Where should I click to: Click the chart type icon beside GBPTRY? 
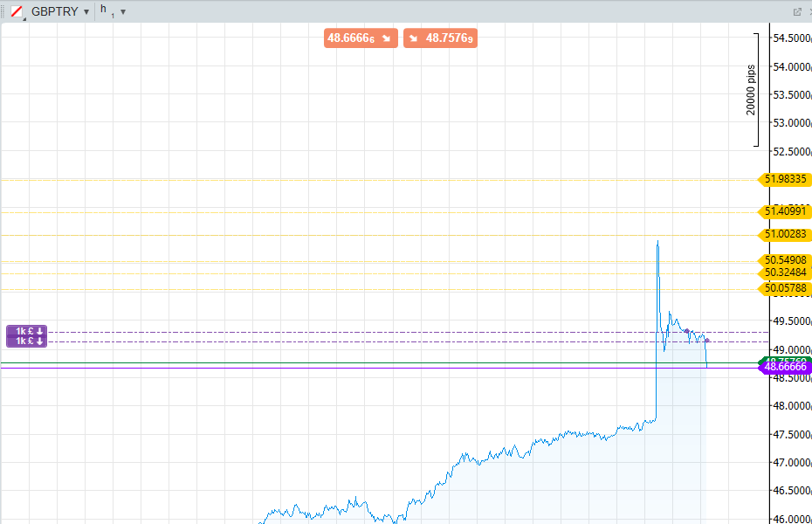(17, 11)
